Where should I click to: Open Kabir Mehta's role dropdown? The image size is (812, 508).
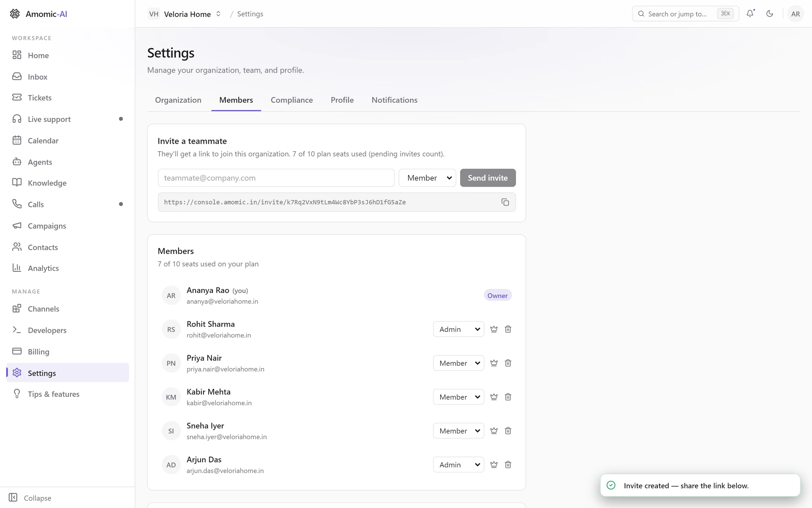point(458,397)
